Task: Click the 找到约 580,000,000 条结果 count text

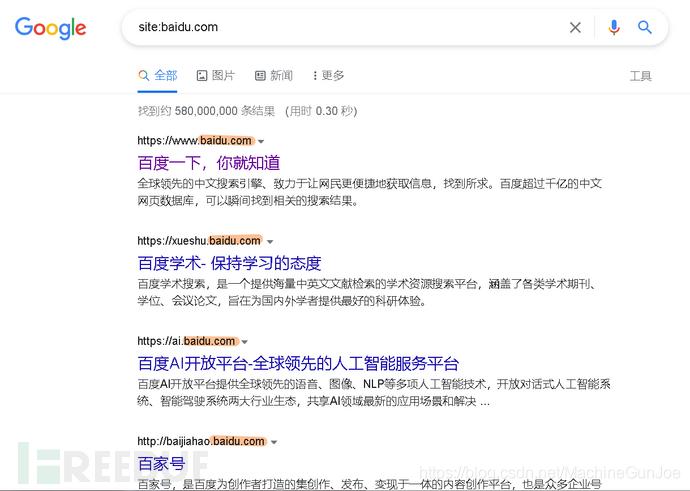Action: coord(206,111)
